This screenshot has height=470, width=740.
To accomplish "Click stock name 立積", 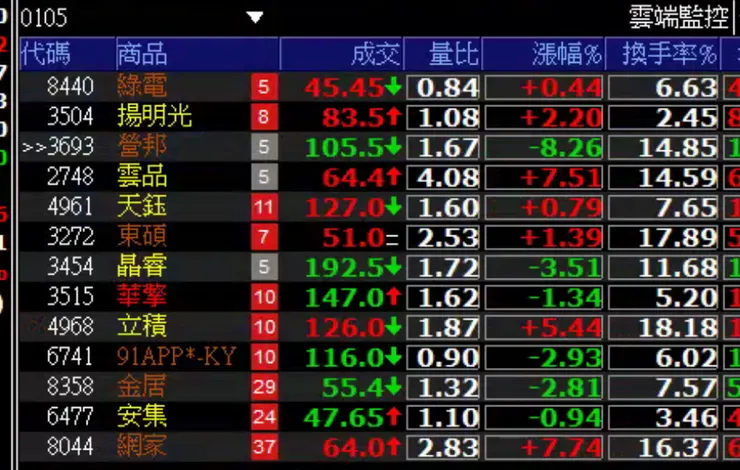I will tap(142, 327).
